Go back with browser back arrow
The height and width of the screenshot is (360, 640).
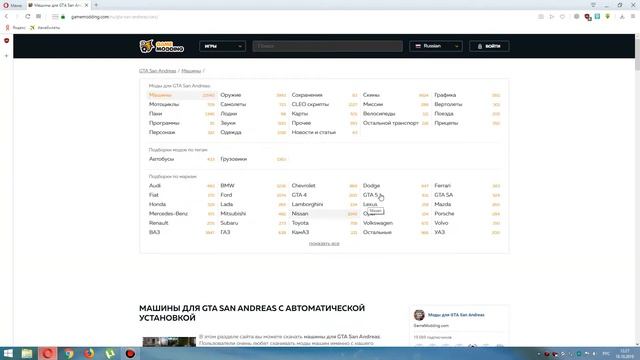7,16
